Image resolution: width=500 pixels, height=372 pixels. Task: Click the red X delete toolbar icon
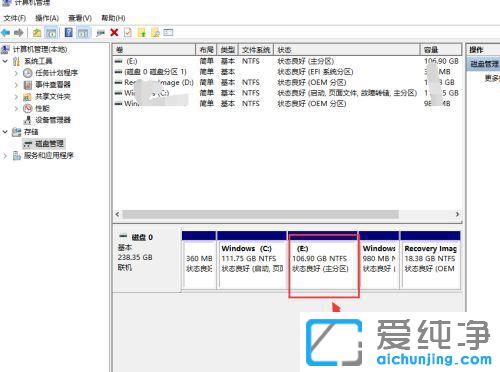(x=114, y=33)
